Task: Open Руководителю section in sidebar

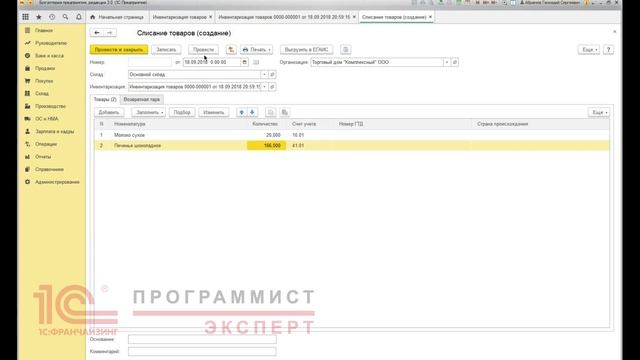Action: [x=51, y=43]
